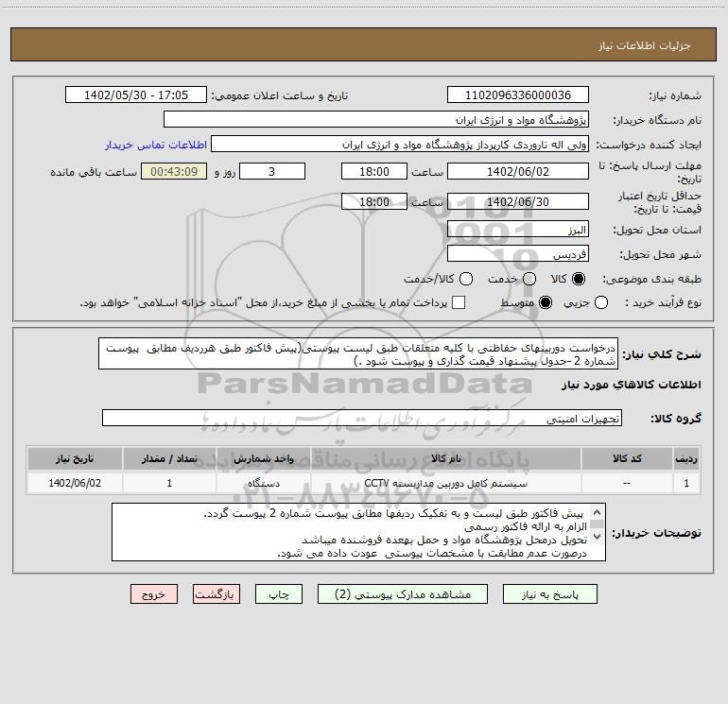This screenshot has height=704, width=728.
Task: Select the کالا radio button
Action: click(x=579, y=279)
